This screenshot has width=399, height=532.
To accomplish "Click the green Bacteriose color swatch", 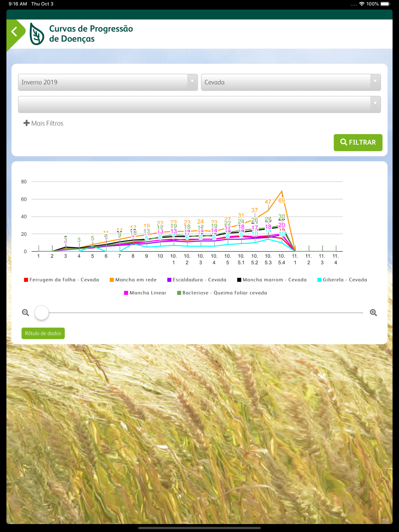I will tap(179, 293).
